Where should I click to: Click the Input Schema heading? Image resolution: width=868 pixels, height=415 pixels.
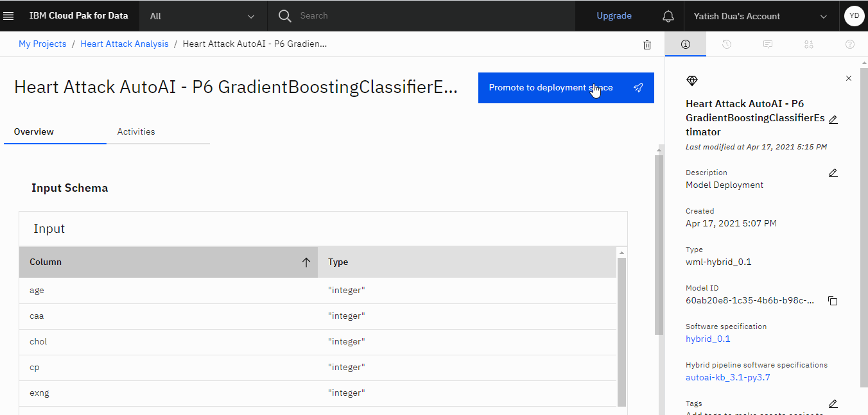(69, 188)
